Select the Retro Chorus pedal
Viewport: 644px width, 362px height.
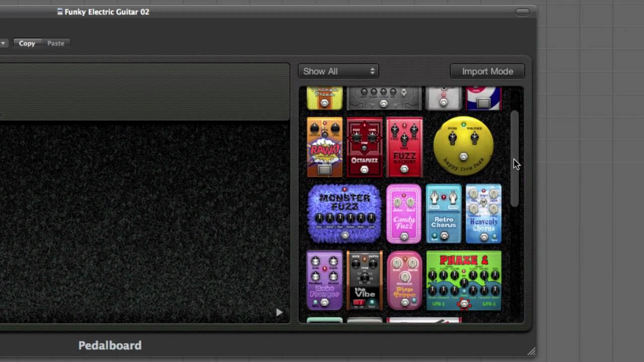443,214
